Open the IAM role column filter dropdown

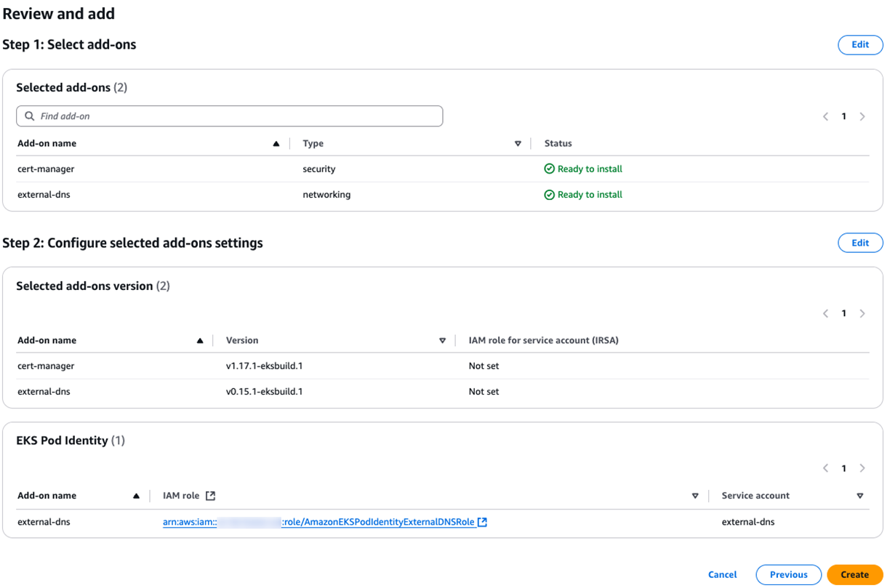696,495
